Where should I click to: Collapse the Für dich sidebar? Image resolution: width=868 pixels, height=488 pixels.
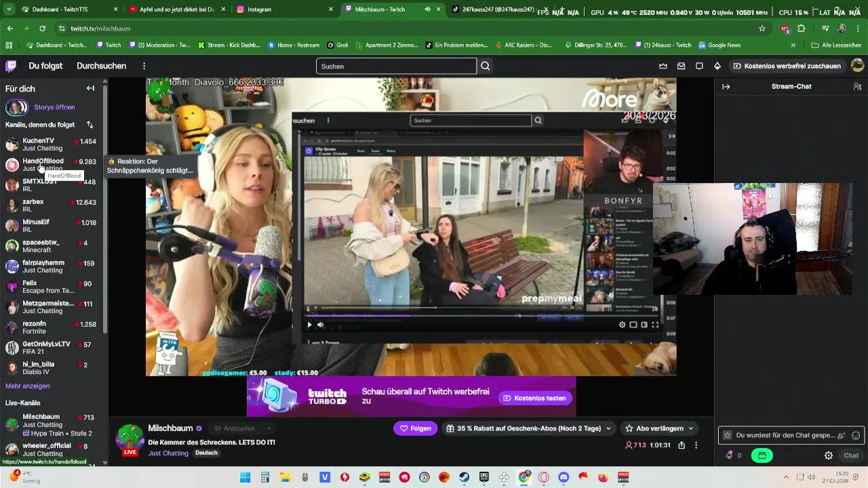pyautogui.click(x=90, y=88)
